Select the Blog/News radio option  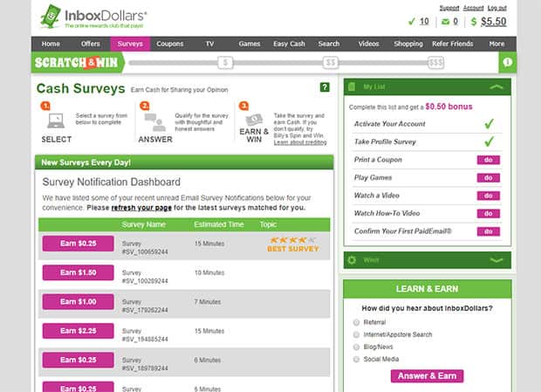(x=356, y=347)
